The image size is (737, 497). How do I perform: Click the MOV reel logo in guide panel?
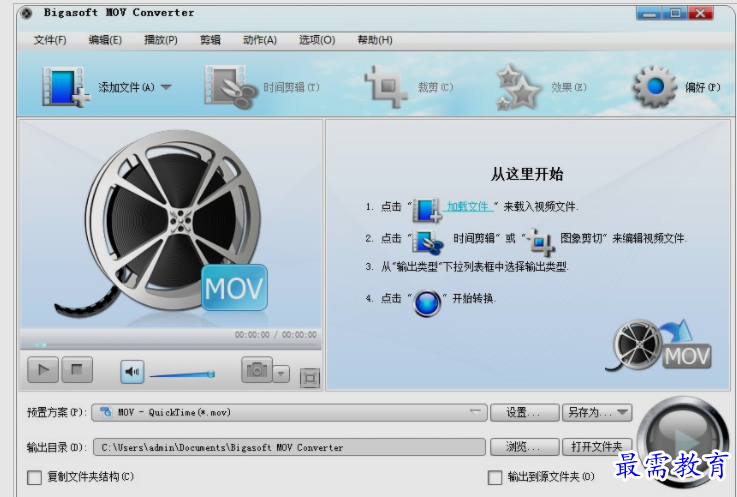click(x=658, y=346)
